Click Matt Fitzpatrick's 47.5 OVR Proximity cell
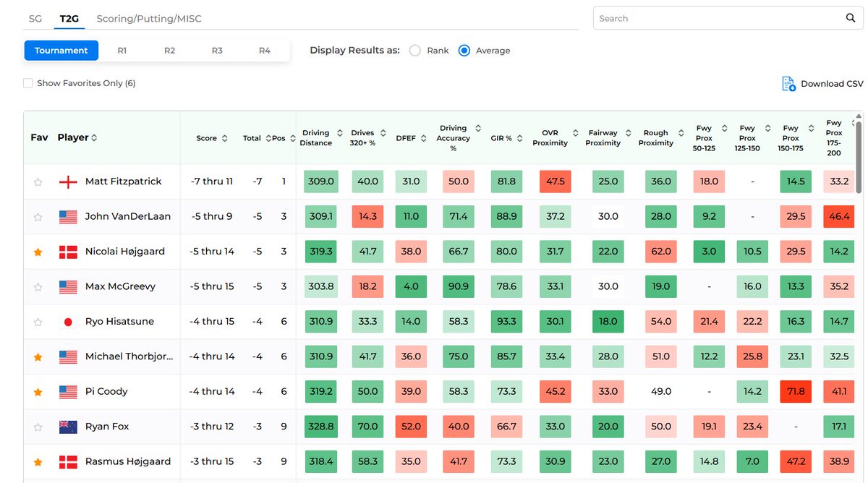 556,181
